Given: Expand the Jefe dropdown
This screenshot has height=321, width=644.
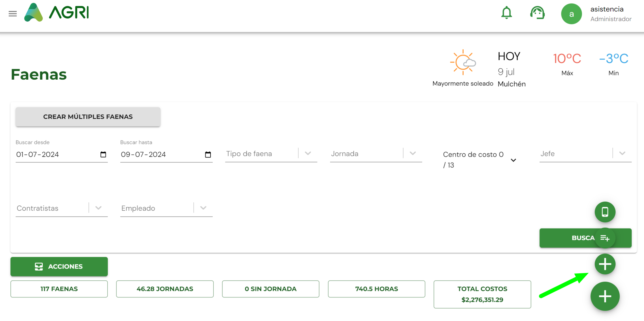Looking at the screenshot, I should [x=622, y=153].
